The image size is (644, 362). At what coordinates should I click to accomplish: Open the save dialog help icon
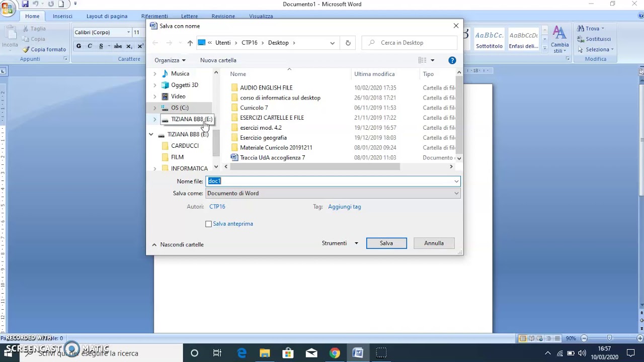point(452,60)
